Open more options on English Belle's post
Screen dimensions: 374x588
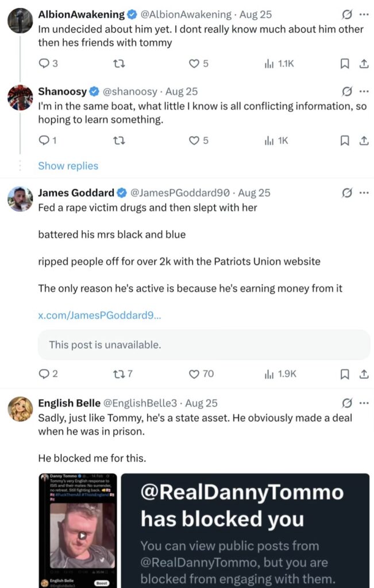364,403
